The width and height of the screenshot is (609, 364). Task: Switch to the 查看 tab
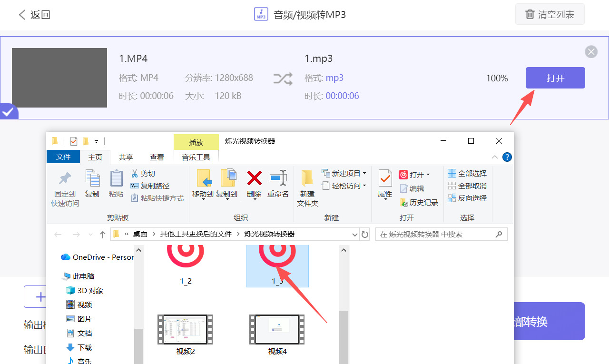[x=157, y=157]
